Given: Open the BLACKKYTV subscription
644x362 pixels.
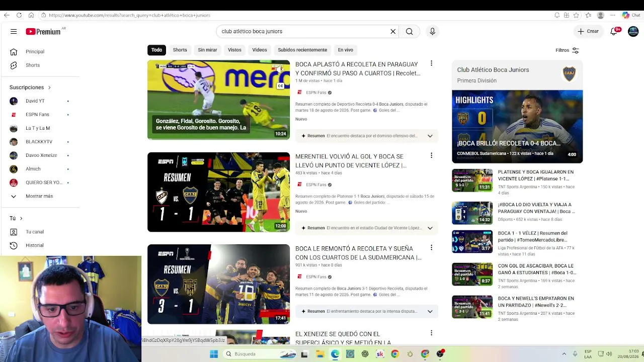Looking at the screenshot, I should pyautogui.click(x=38, y=142).
